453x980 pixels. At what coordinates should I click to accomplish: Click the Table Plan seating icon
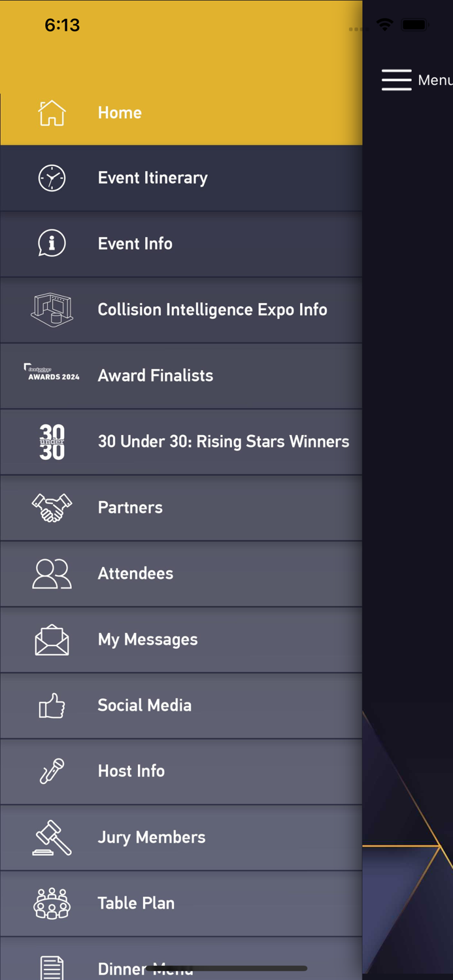52,903
